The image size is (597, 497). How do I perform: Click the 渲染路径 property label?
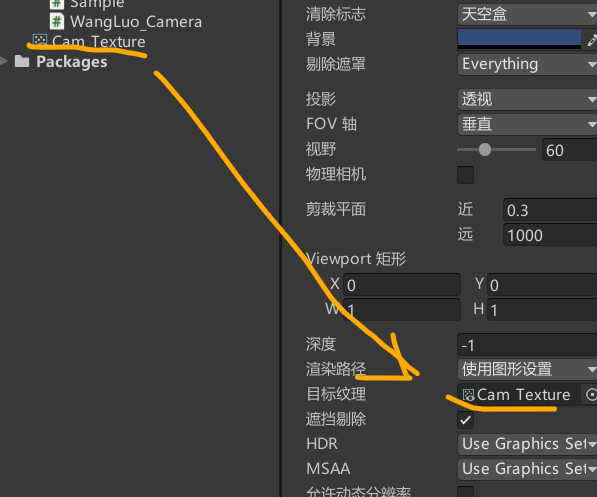[x=335, y=369]
